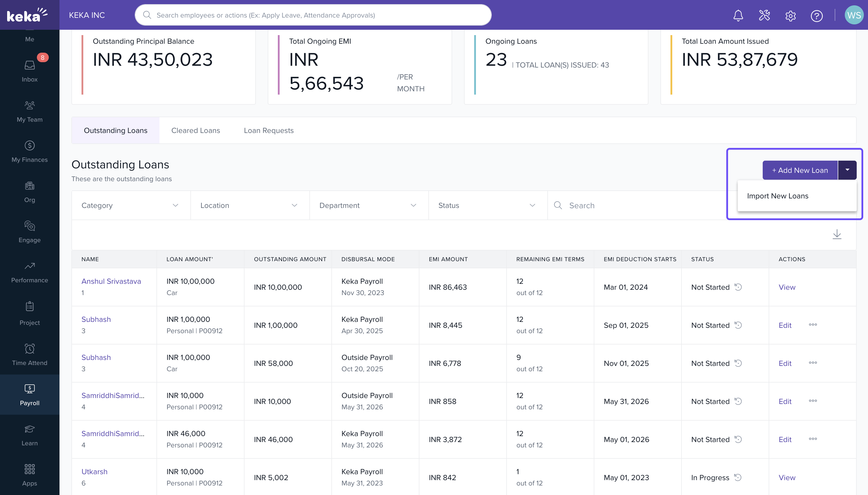
Task: Click the download table icon
Action: pos(837,234)
